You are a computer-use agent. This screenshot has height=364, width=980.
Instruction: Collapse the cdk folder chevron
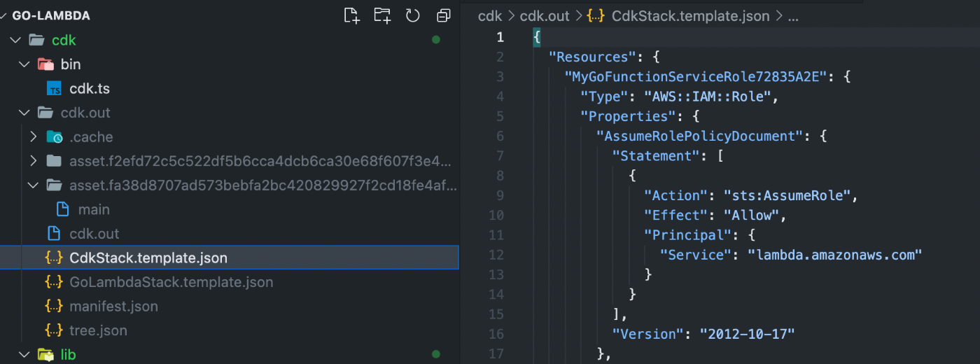tap(16, 40)
